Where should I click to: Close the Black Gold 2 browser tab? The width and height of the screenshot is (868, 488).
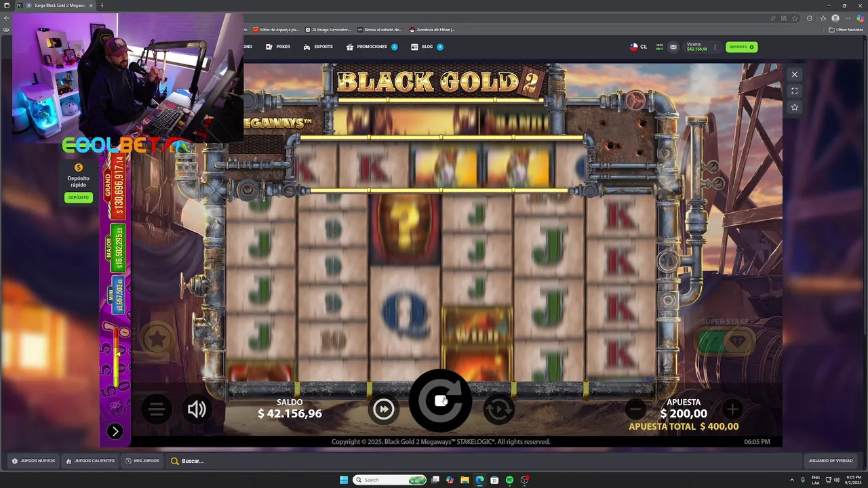91,5
